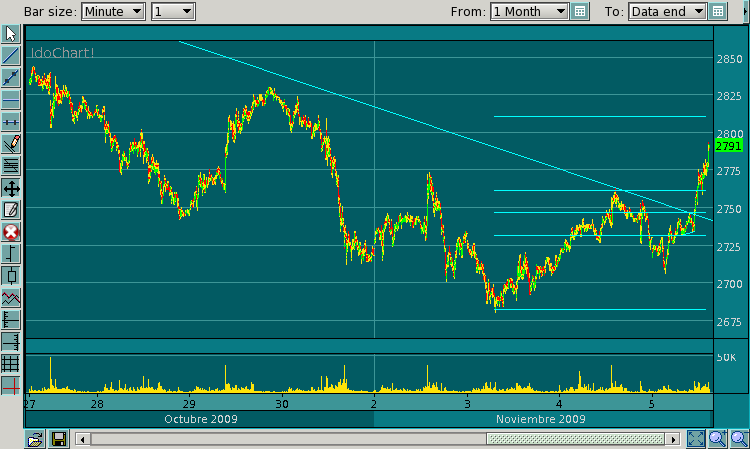Enable the red crosshair cursor

(x=11, y=385)
